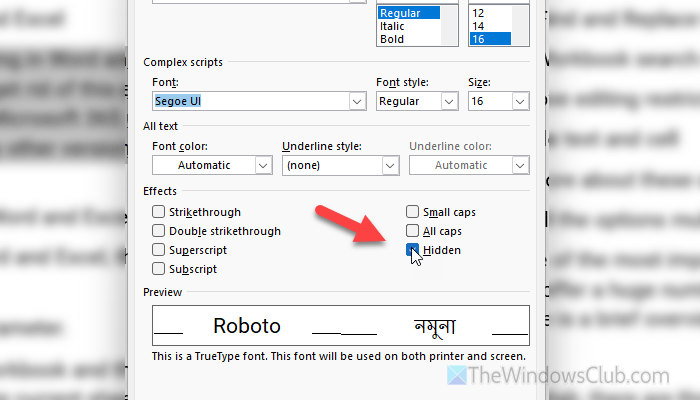Choose size 14 in the size list

pos(490,26)
